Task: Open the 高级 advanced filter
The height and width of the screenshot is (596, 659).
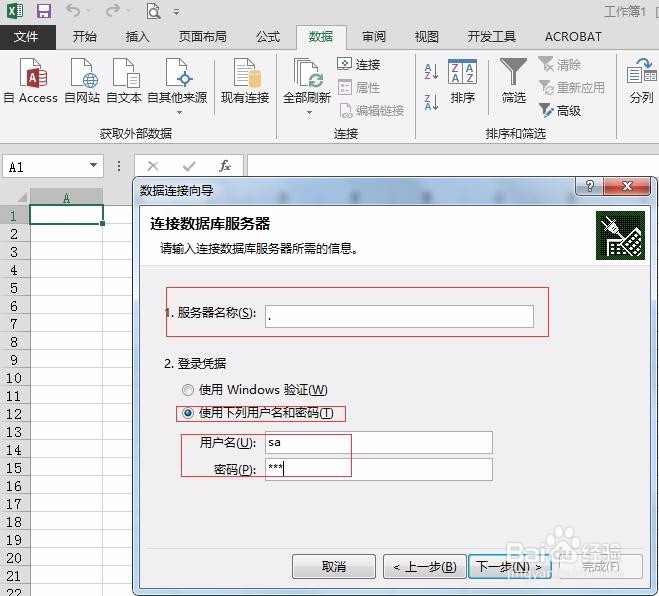Action: [x=559, y=111]
